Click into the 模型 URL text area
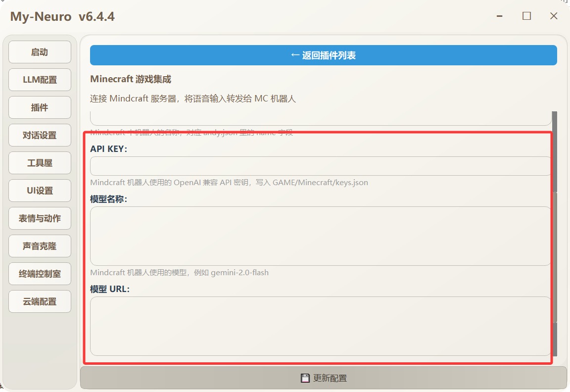This screenshot has height=392, width=570. coord(320,326)
